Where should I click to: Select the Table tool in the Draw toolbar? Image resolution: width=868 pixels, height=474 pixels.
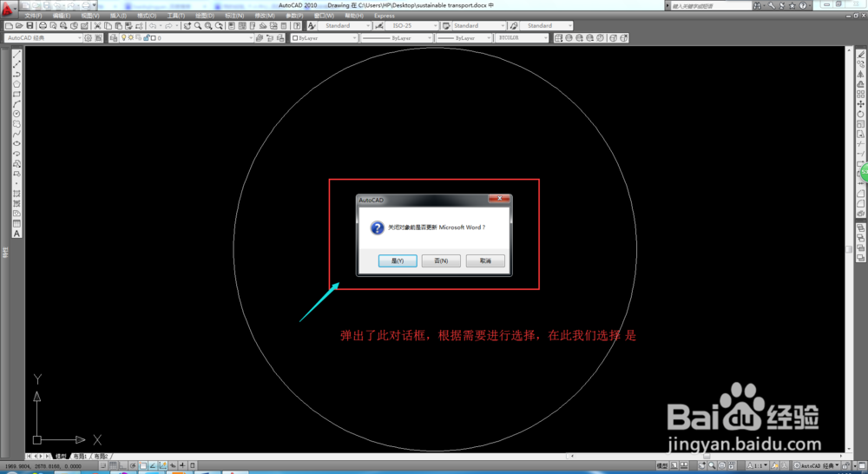click(x=16, y=223)
